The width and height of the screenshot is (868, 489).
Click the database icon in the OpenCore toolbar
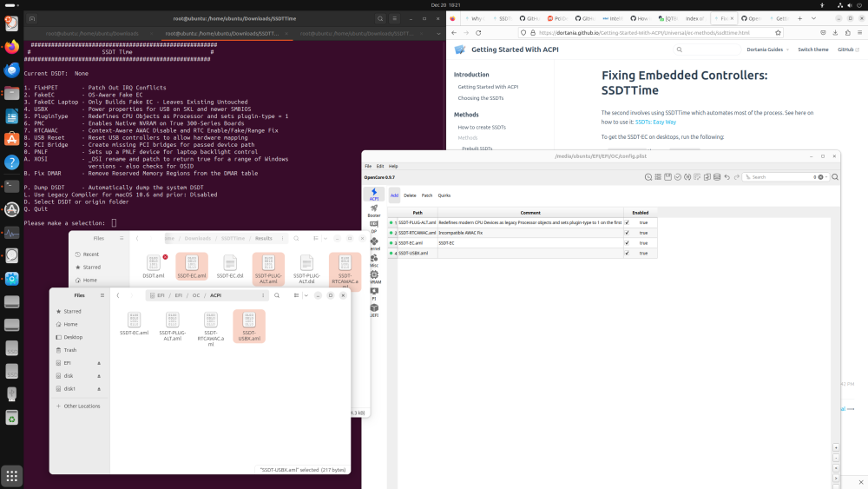[717, 177]
